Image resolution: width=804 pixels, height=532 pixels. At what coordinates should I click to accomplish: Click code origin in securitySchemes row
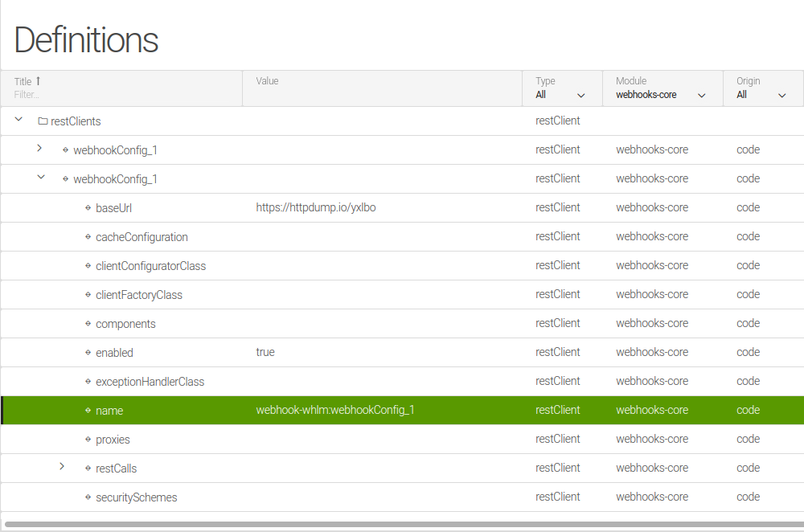[x=748, y=497]
